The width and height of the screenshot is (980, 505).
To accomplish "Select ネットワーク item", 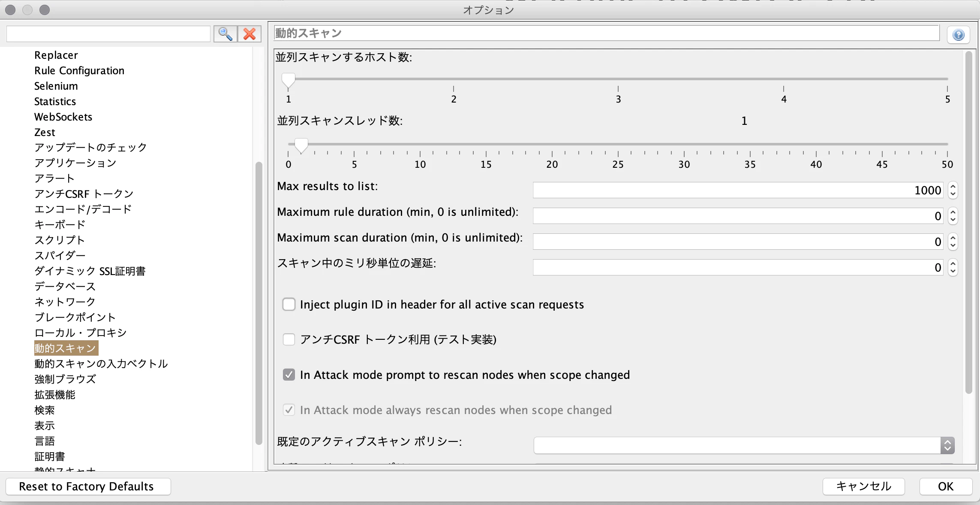I will tap(65, 302).
